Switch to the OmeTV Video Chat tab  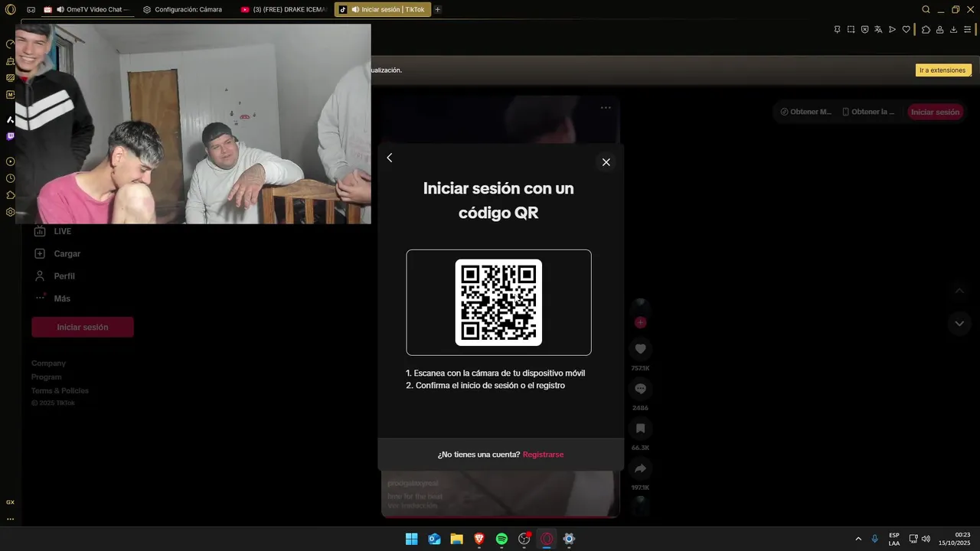pyautogui.click(x=87, y=9)
